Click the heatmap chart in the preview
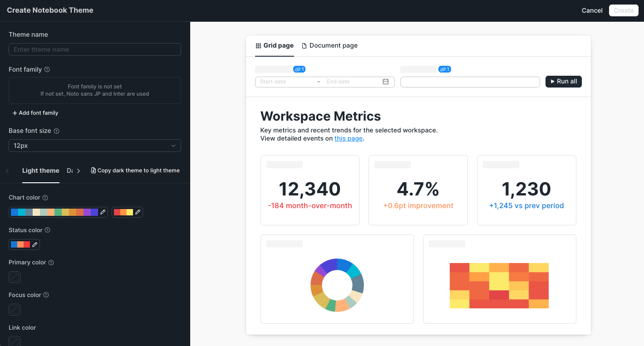 click(x=499, y=286)
